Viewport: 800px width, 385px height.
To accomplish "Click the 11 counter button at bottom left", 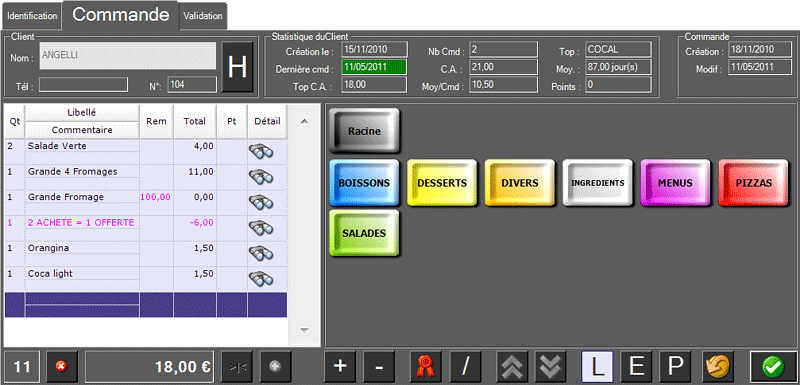I will coord(22,366).
